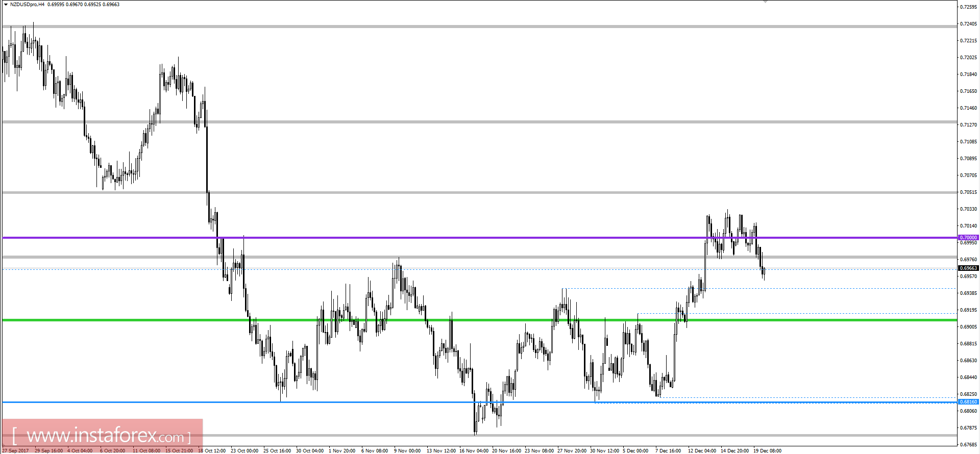Click the 13 Nov 12:00 time label
The image size is (980, 454).
click(x=442, y=450)
